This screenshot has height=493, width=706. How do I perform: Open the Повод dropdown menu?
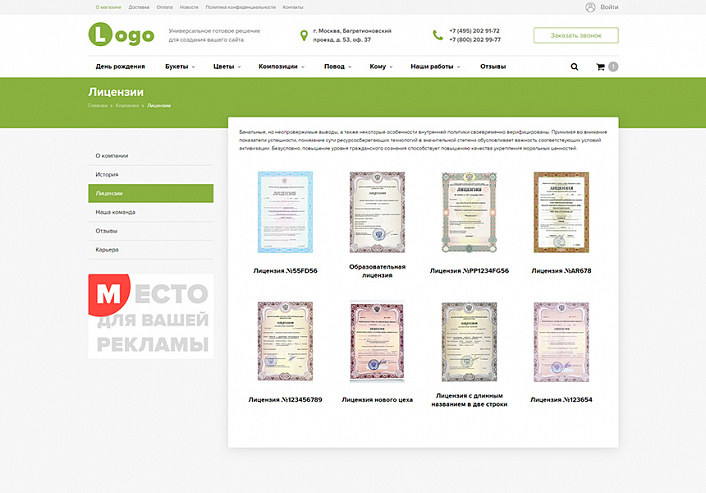click(x=338, y=67)
